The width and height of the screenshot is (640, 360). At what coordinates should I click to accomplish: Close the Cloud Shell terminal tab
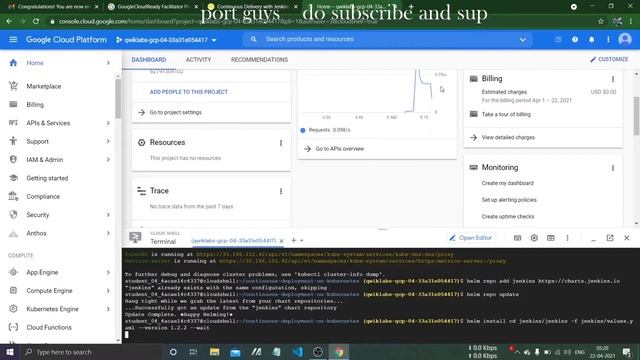pos(282,241)
